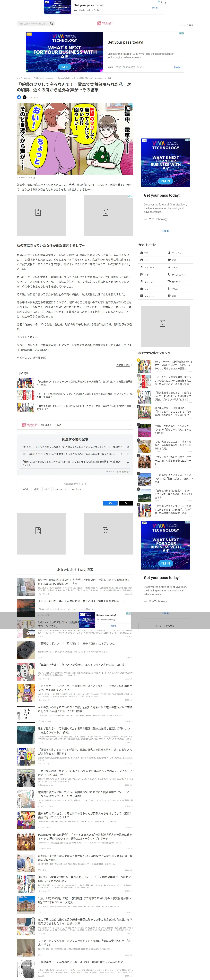Open the ヘア category
This screenshot has width=210, height=980.
(152, 260)
